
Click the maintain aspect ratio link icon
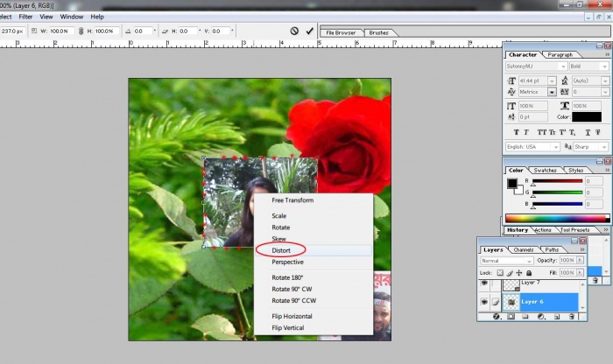pos(81,31)
